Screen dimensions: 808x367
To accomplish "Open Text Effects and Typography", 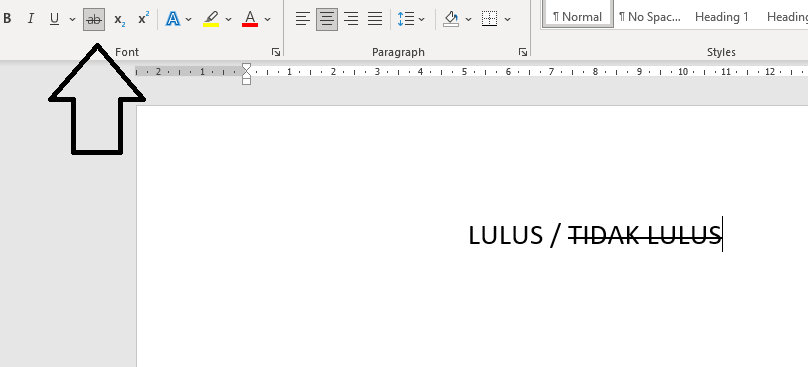I will tap(173, 20).
